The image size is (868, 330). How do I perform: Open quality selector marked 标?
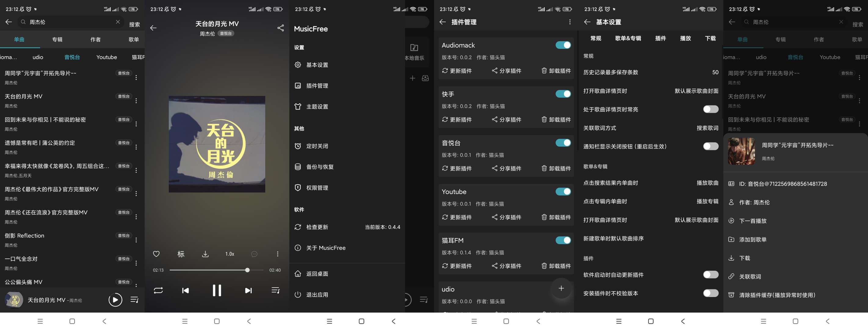point(181,254)
